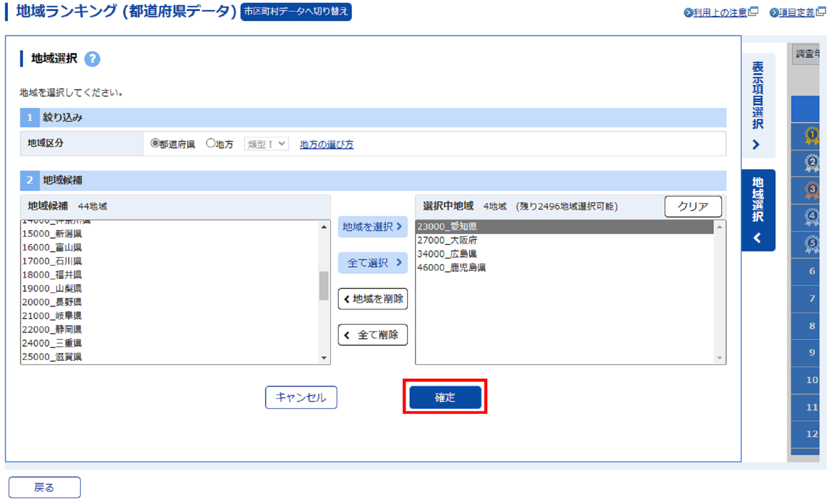Click rank row 11 in ranking table
The width and height of the screenshot is (831, 504).
pyautogui.click(x=805, y=407)
